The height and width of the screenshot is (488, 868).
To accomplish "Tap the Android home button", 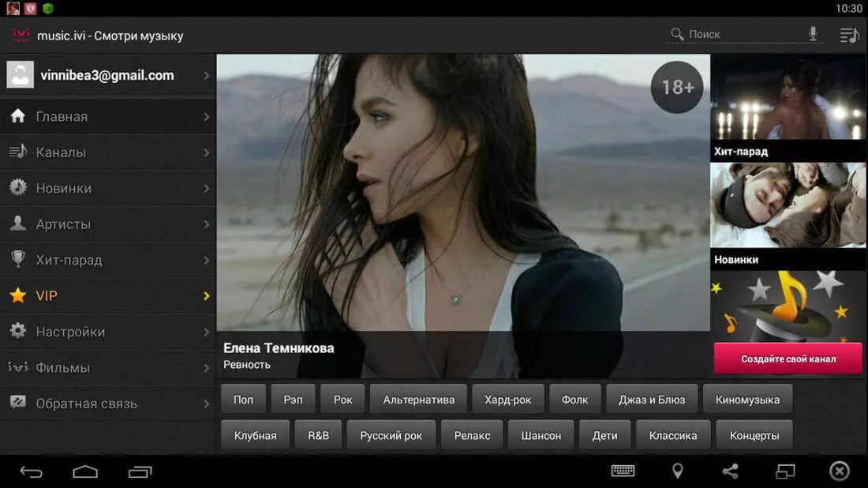I will (85, 471).
